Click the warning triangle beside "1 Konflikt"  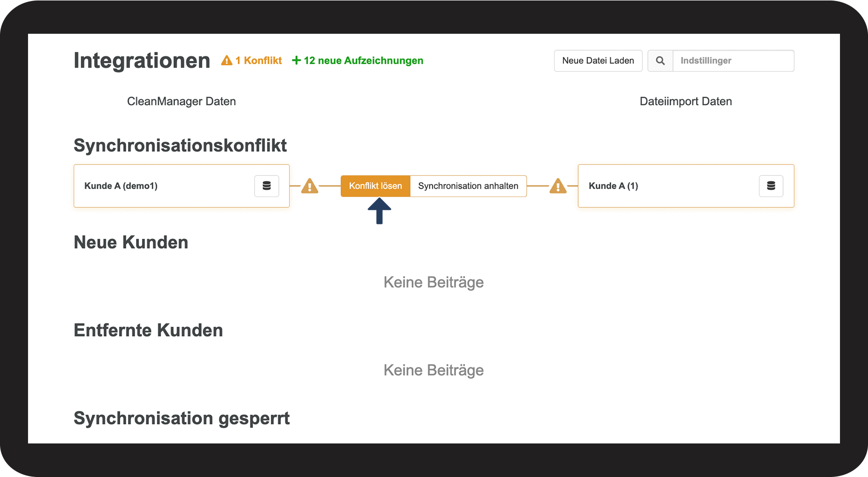pos(226,60)
